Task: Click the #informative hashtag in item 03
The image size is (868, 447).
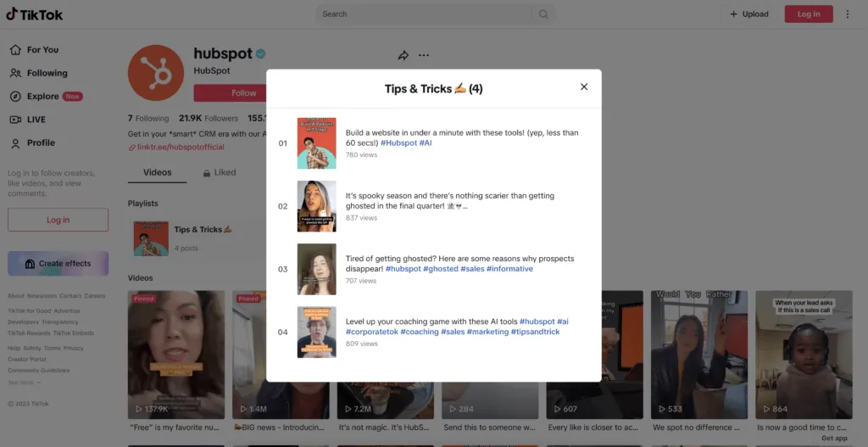Action: (x=509, y=269)
